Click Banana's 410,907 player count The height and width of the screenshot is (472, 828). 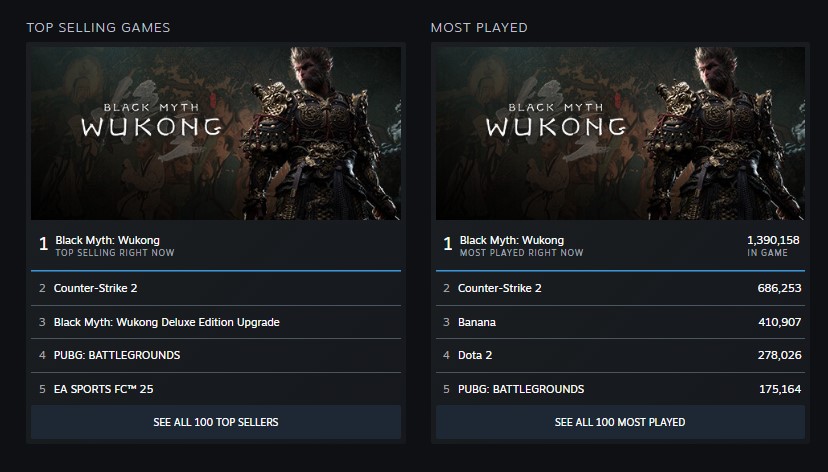pyautogui.click(x=780, y=322)
